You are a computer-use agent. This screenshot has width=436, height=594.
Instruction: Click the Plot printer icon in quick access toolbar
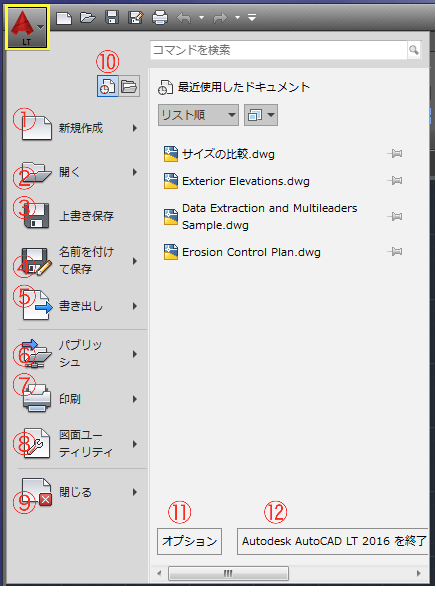coord(160,17)
